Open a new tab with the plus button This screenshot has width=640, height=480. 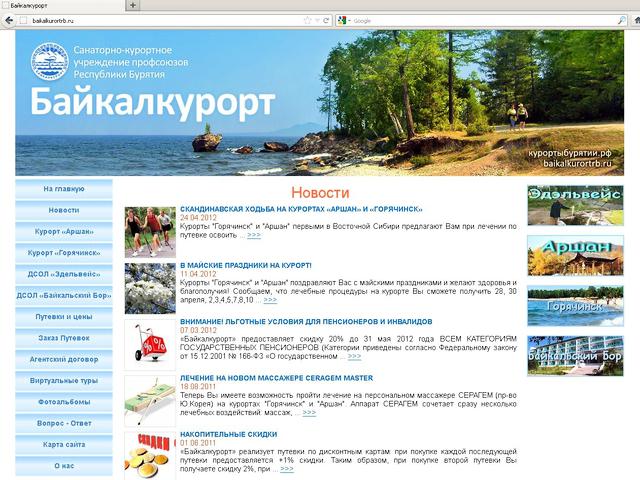(133, 5)
